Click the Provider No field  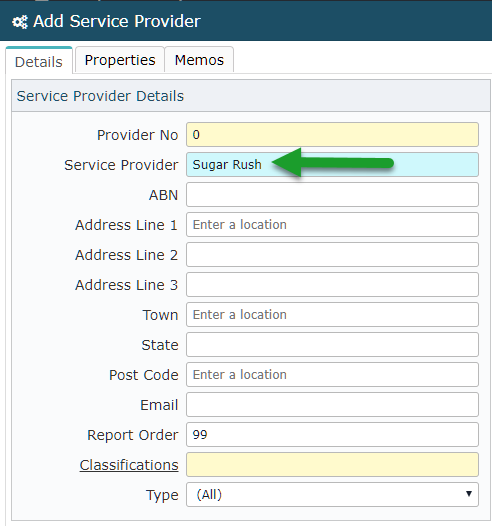click(x=332, y=135)
